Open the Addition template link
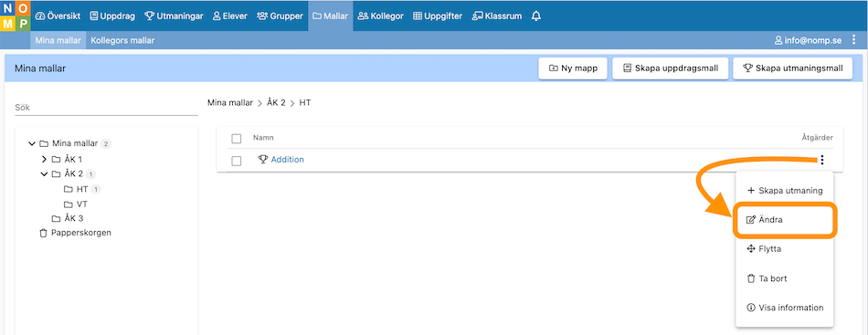The image size is (868, 335). click(287, 160)
